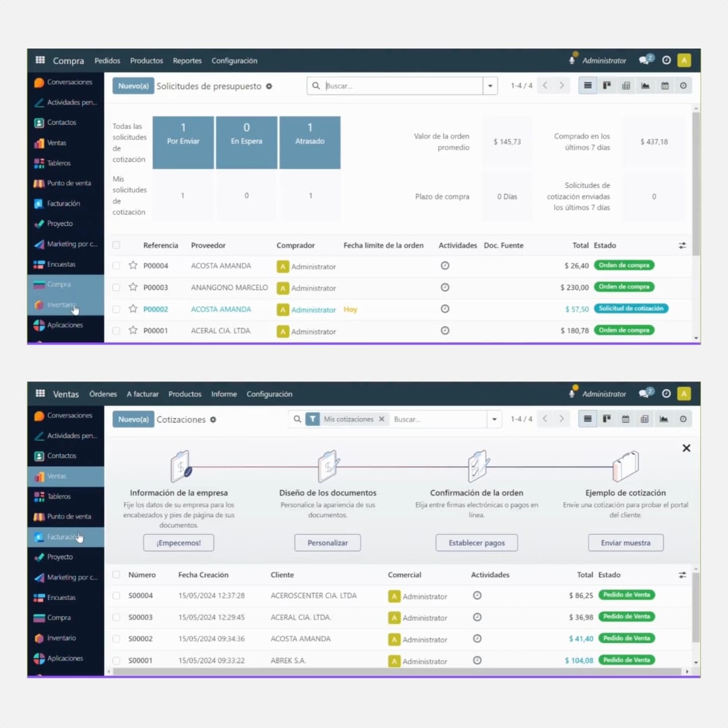Switch to calendar view in Cotizaciones toolbar

pos(626,419)
